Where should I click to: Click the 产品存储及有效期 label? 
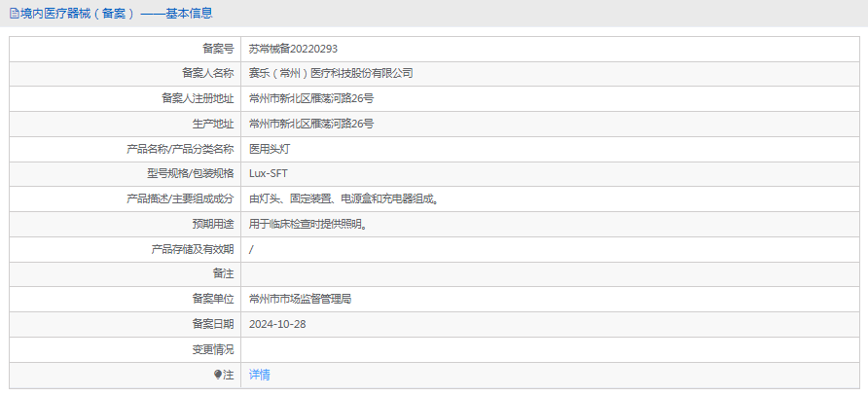coord(193,249)
